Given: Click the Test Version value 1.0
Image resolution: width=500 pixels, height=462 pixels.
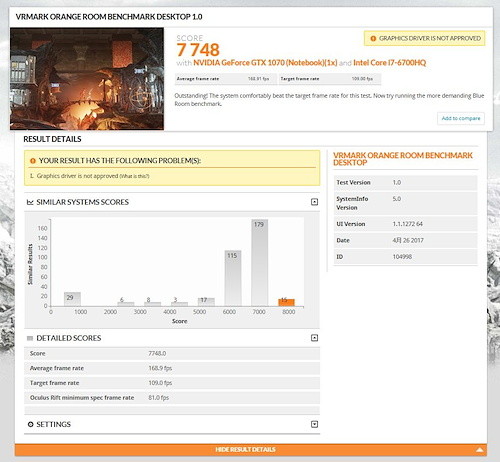Looking at the screenshot, I should coord(397,182).
